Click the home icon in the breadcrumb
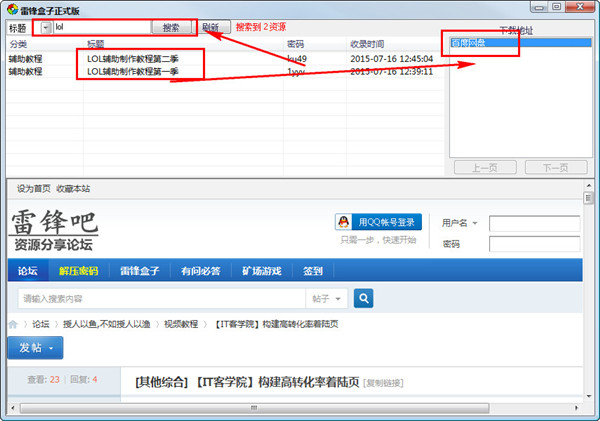 13,325
